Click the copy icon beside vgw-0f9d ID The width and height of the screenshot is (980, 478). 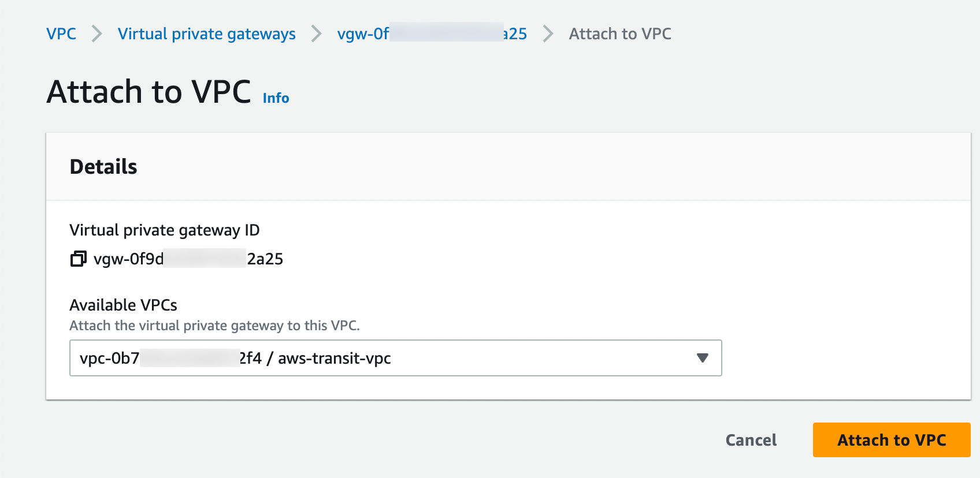coord(77,259)
